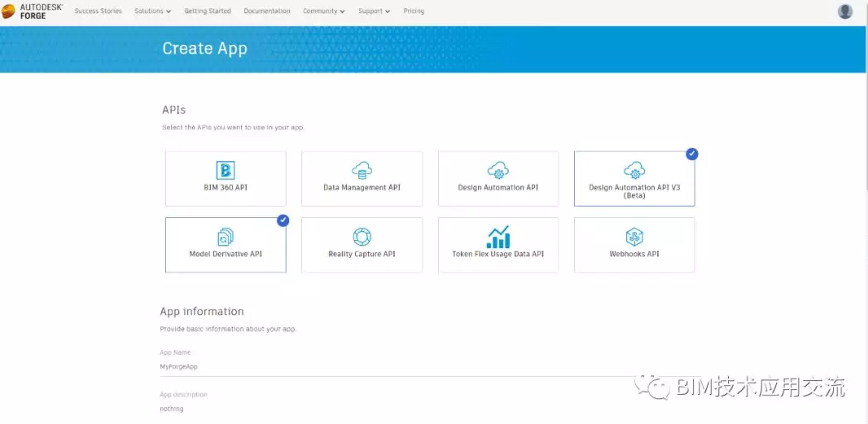The image size is (868, 424).
Task: Visit the Pricing page link
Action: coord(414,11)
